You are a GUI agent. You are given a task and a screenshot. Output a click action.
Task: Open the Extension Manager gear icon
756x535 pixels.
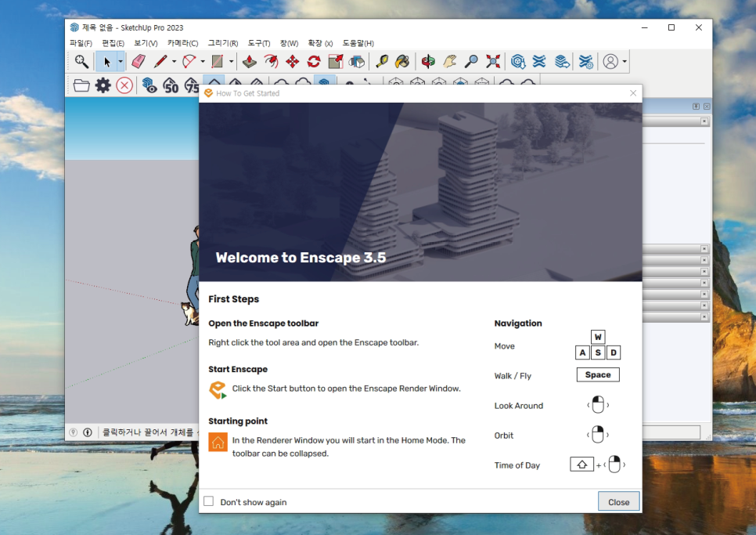pos(585,61)
